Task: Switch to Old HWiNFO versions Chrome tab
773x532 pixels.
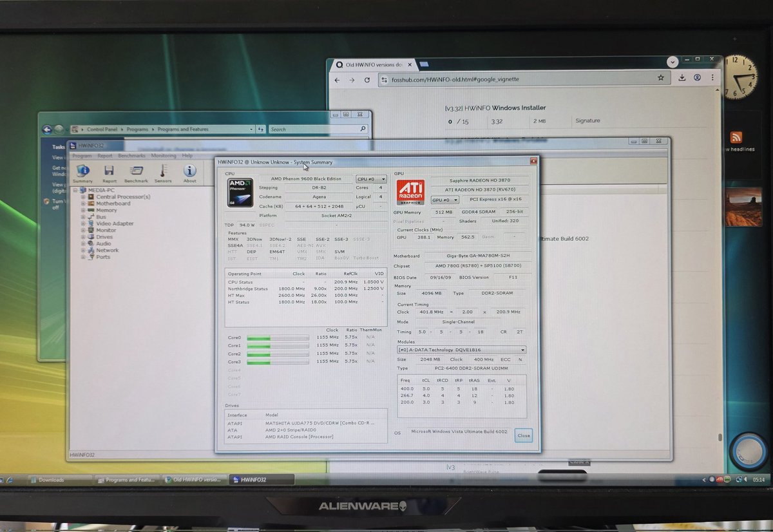Action: pos(374,64)
